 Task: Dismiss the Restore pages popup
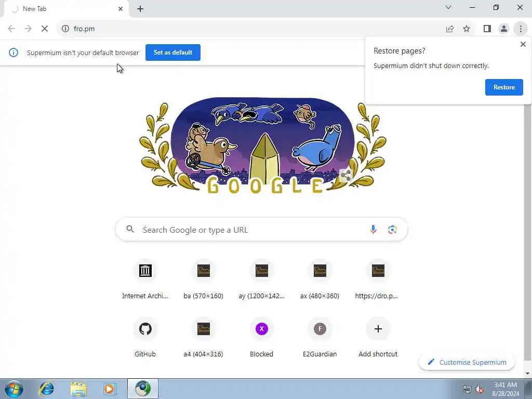523,44
